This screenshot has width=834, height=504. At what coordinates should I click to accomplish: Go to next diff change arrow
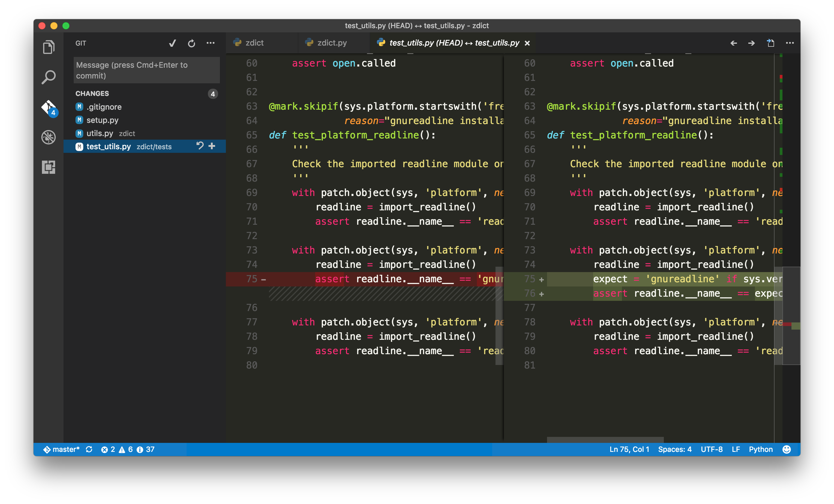751,43
